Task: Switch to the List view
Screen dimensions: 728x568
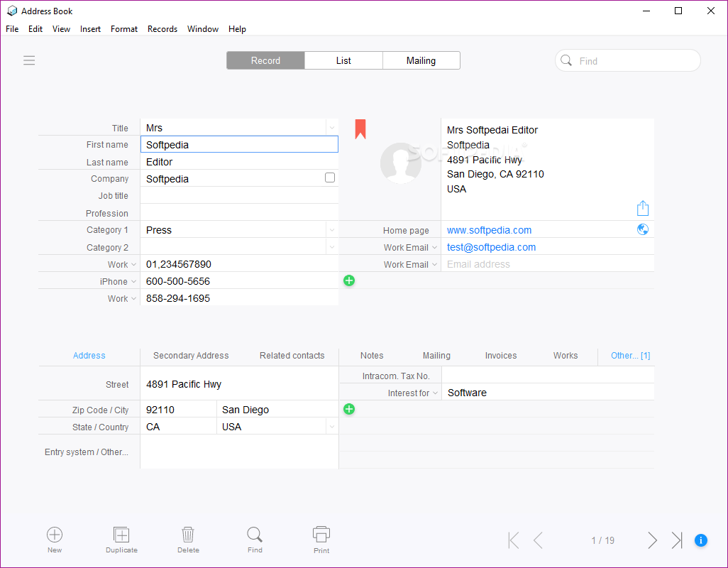Action: tap(343, 60)
